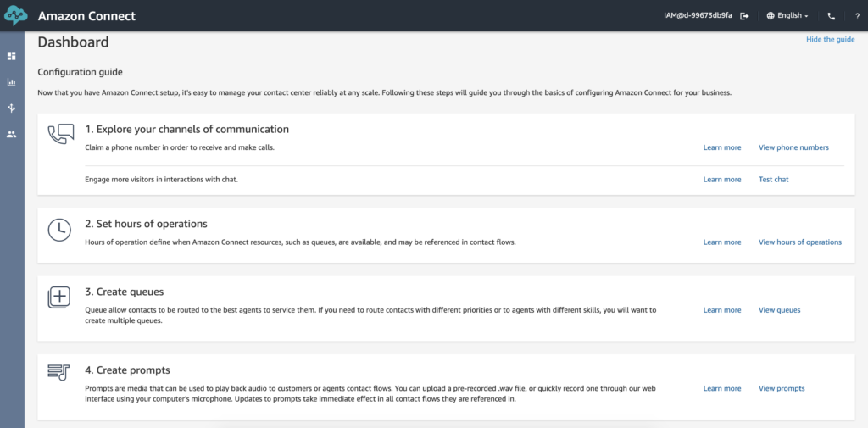
Task: Open View hours of operations link
Action: tap(800, 242)
